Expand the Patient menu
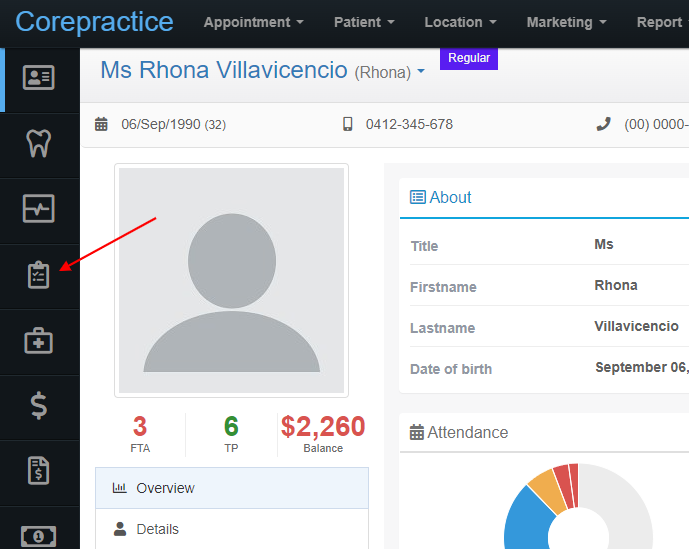Screen dimensions: 689x549 pyautogui.click(x=364, y=22)
